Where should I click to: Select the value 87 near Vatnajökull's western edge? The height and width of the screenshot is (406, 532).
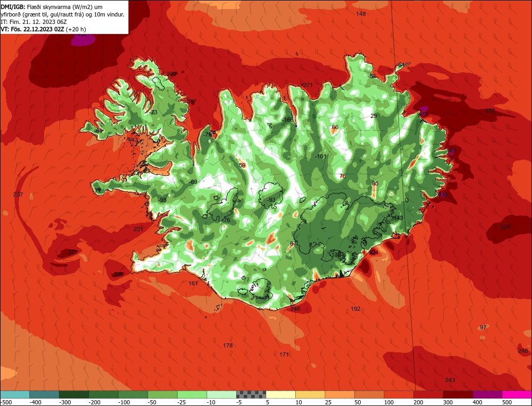(x=293, y=243)
